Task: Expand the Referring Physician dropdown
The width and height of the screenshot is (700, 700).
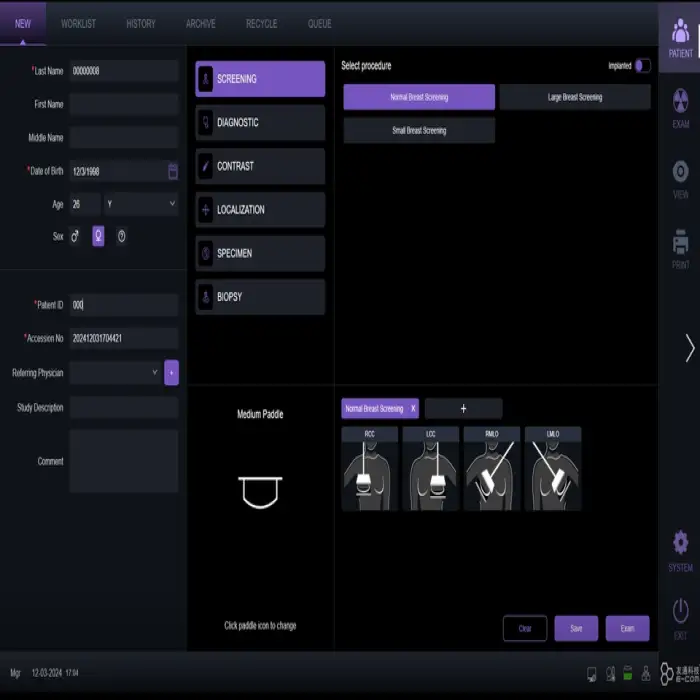Action: [x=114, y=372]
